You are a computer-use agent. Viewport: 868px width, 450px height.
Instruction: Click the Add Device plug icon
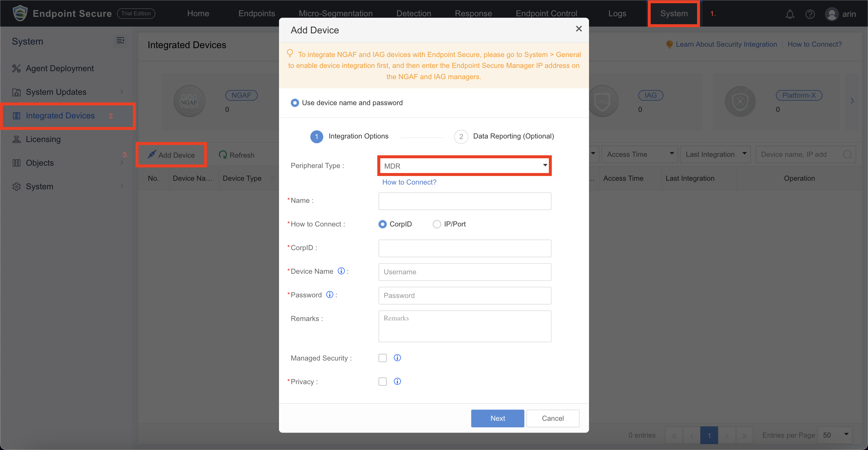pos(152,154)
